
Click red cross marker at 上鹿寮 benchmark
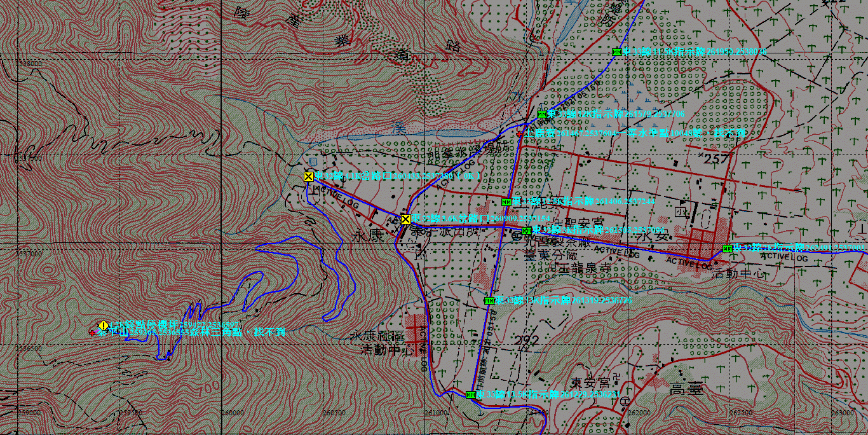pyautogui.click(x=519, y=134)
